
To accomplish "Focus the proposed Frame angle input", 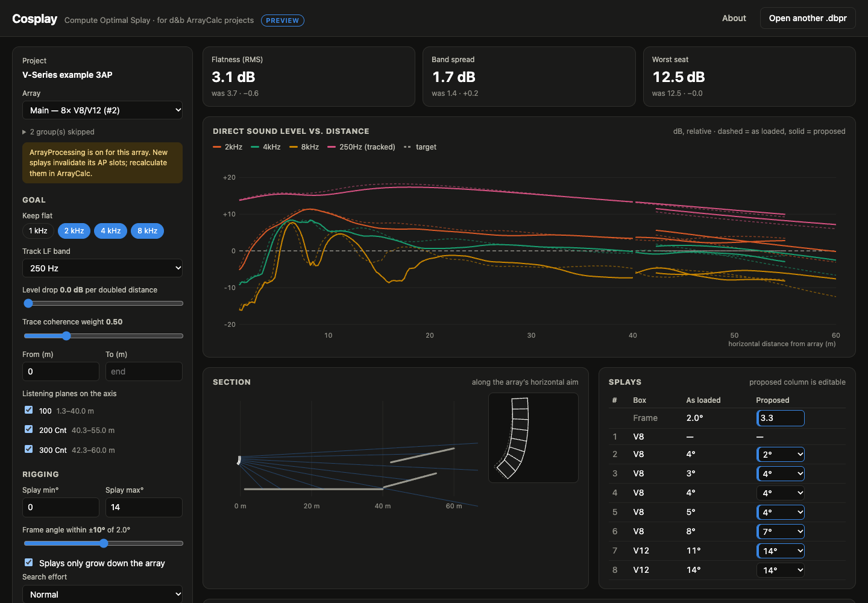I will [781, 418].
